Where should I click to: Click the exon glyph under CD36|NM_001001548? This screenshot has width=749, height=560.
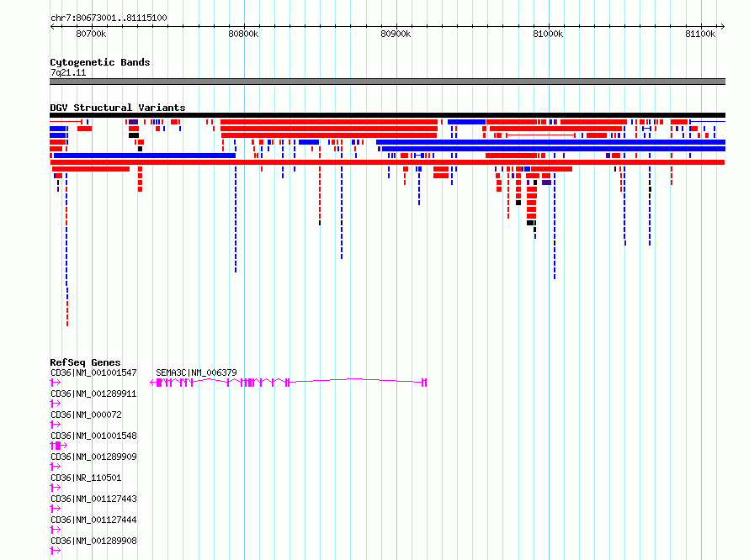58,446
